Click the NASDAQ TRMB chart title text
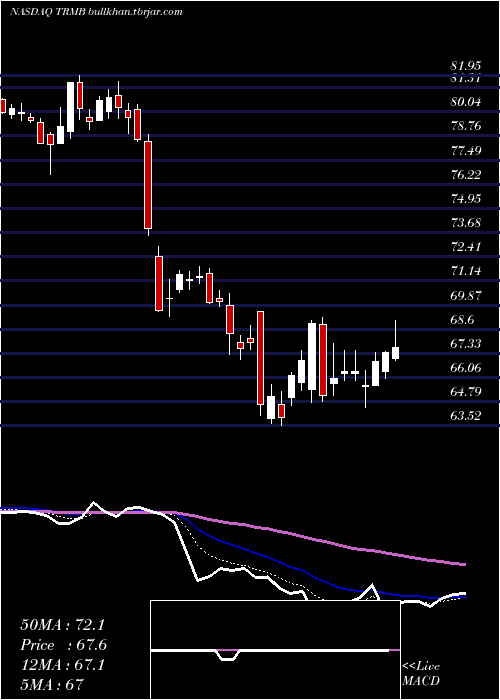Viewport: 500px width, 700px height. click(x=96, y=12)
